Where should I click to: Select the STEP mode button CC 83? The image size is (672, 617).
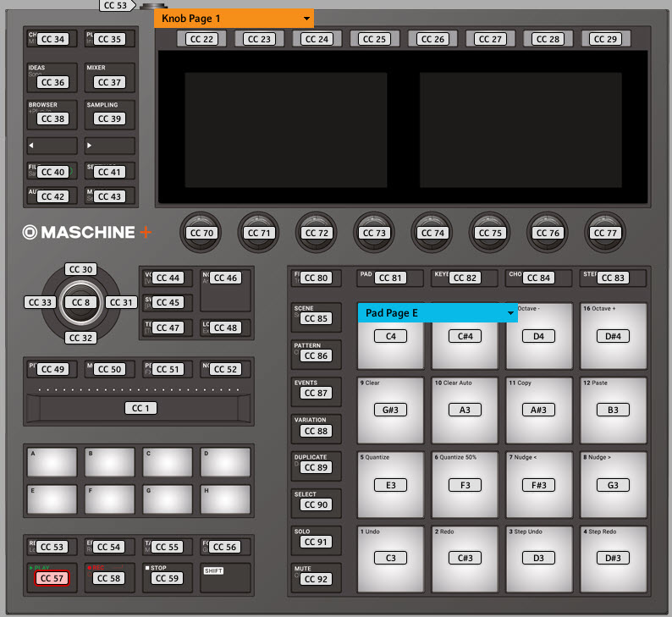tap(613, 278)
